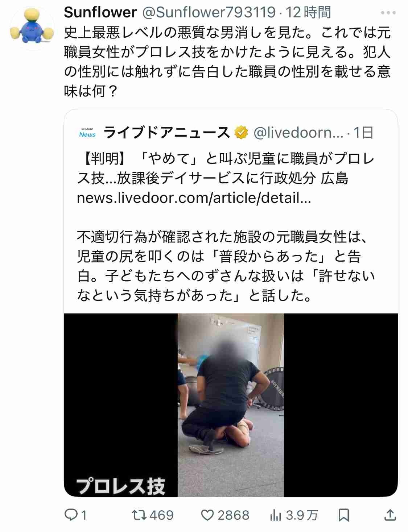Open the ライブドアニュース account name

[167, 133]
